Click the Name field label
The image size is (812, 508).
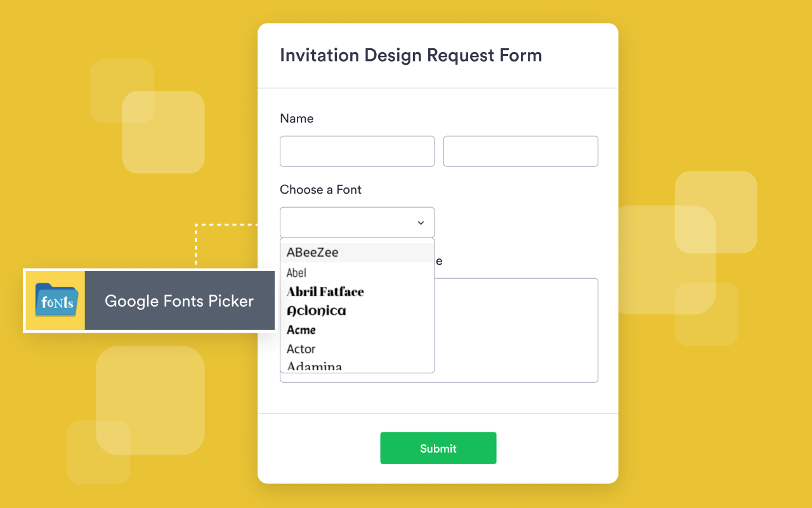pyautogui.click(x=296, y=118)
